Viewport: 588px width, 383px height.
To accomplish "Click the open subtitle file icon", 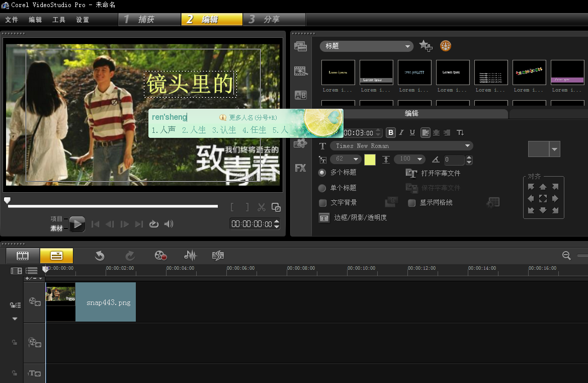I will click(x=411, y=173).
